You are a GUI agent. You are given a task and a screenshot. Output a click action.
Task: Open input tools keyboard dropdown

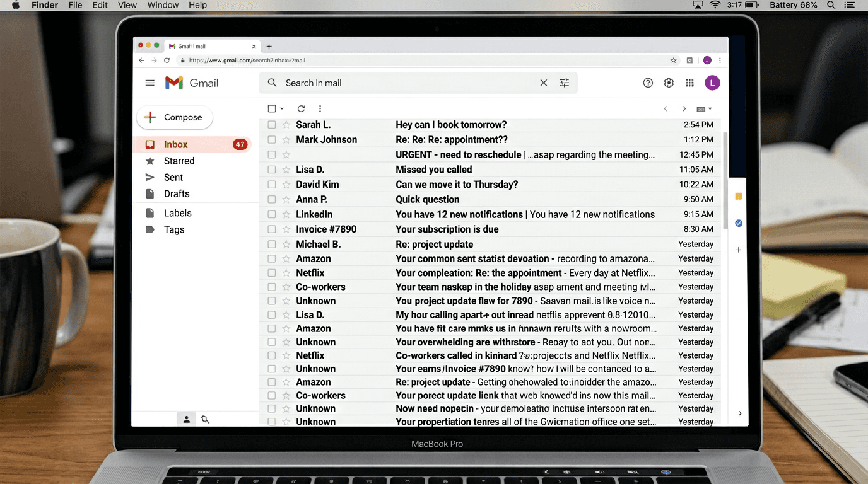[704, 109]
